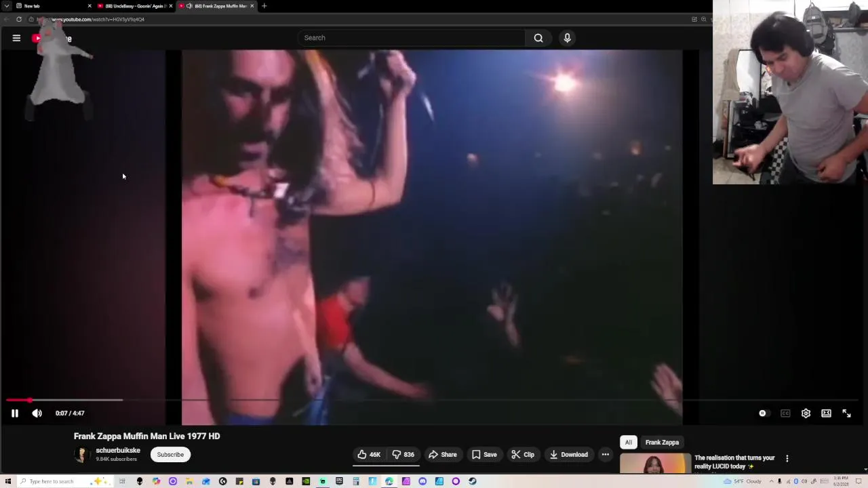The image size is (868, 488).
Task: Select the Frank Zappa filter chip
Action: pyautogui.click(x=662, y=443)
